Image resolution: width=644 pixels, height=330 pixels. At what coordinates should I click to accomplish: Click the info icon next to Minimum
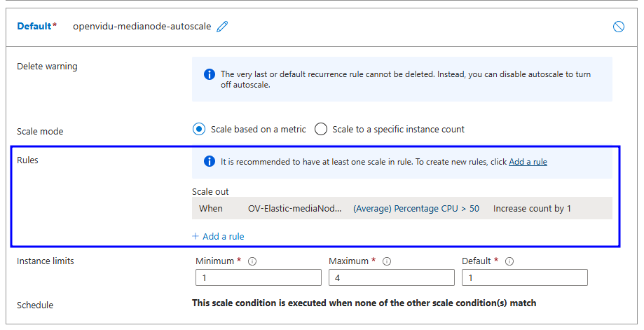pyautogui.click(x=252, y=261)
